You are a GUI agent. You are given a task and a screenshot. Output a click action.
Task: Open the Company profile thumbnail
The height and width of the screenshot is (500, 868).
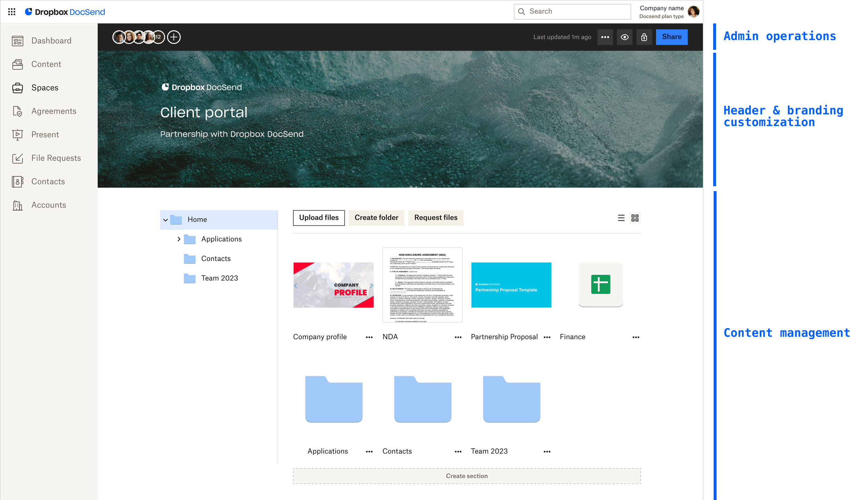pyautogui.click(x=333, y=285)
